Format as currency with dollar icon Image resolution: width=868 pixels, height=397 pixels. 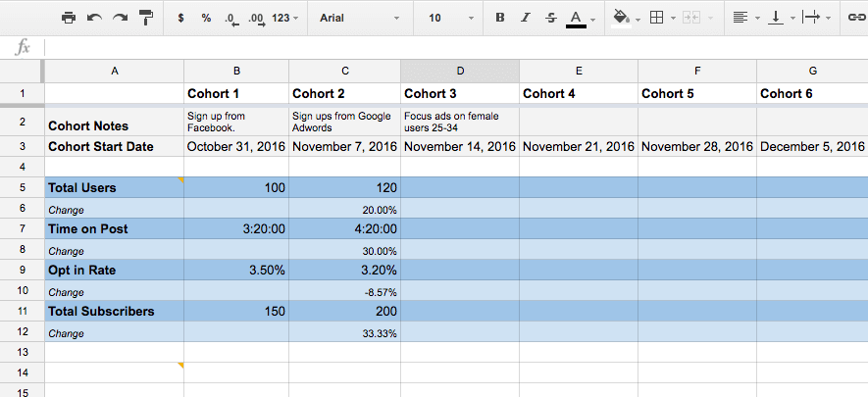(181, 18)
